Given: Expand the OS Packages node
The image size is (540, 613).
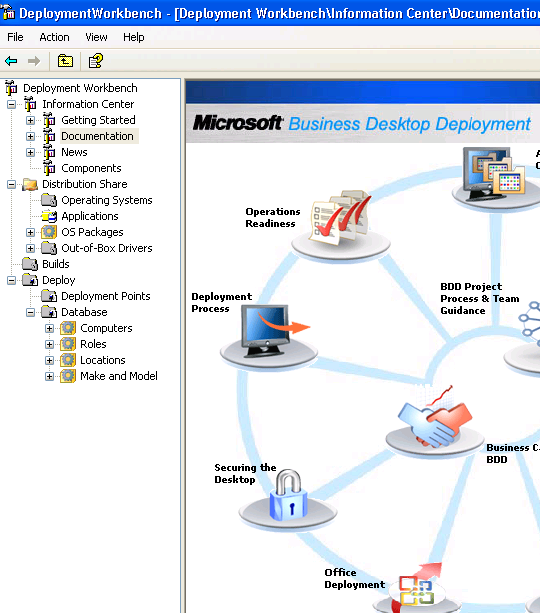Looking at the screenshot, I should pos(30,233).
